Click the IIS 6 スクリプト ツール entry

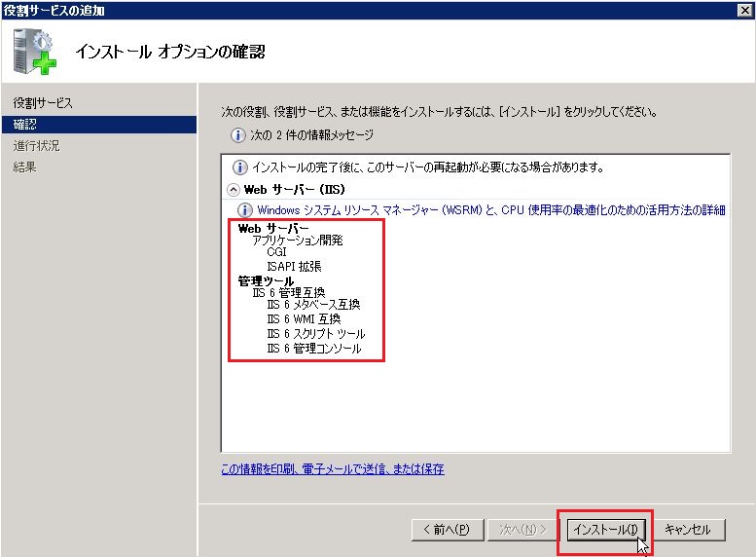(x=316, y=334)
